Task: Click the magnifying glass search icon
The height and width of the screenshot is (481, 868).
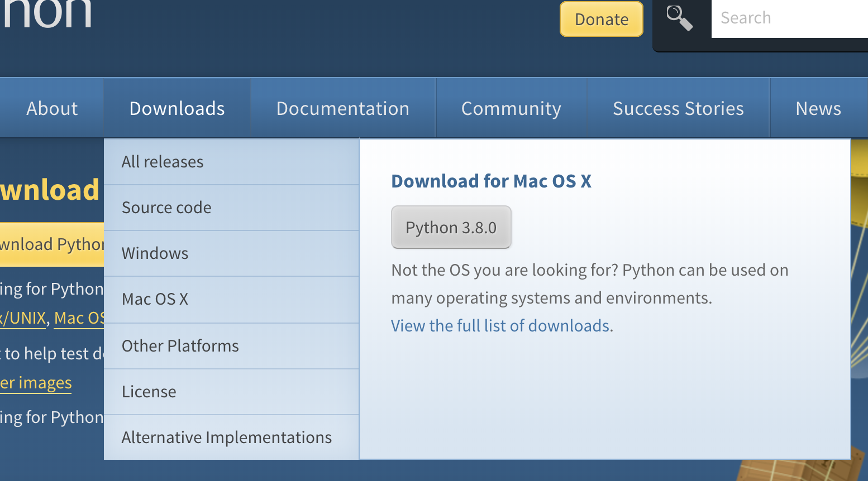Action: coord(679,18)
